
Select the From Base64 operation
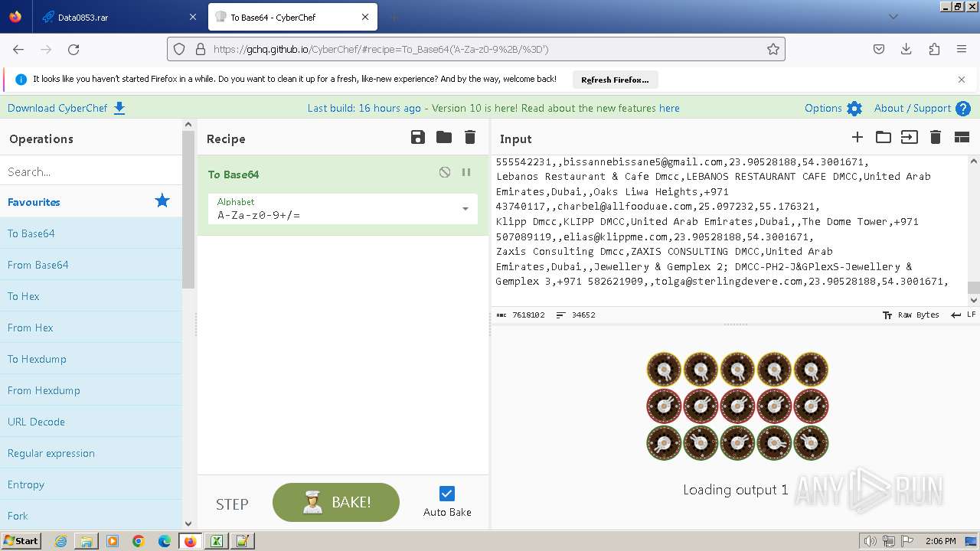click(x=91, y=265)
